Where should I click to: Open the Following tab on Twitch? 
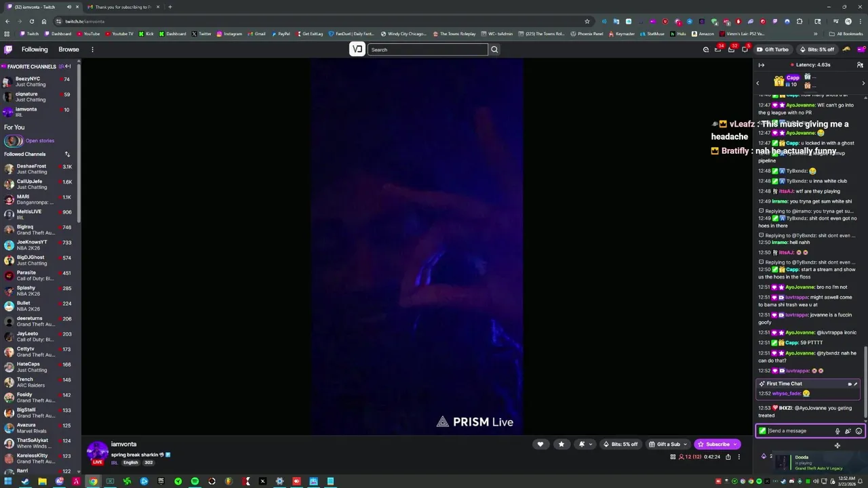35,49
